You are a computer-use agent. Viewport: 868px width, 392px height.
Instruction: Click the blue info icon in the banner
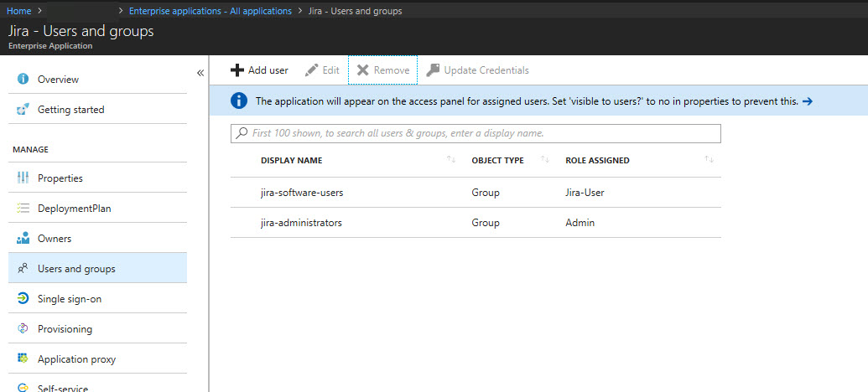pyautogui.click(x=238, y=101)
